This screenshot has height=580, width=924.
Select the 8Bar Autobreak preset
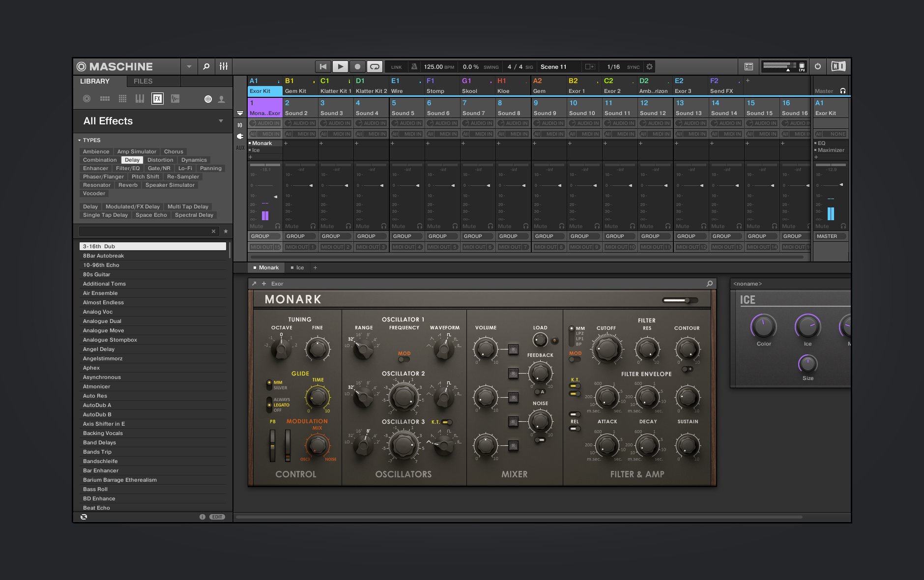coord(153,256)
